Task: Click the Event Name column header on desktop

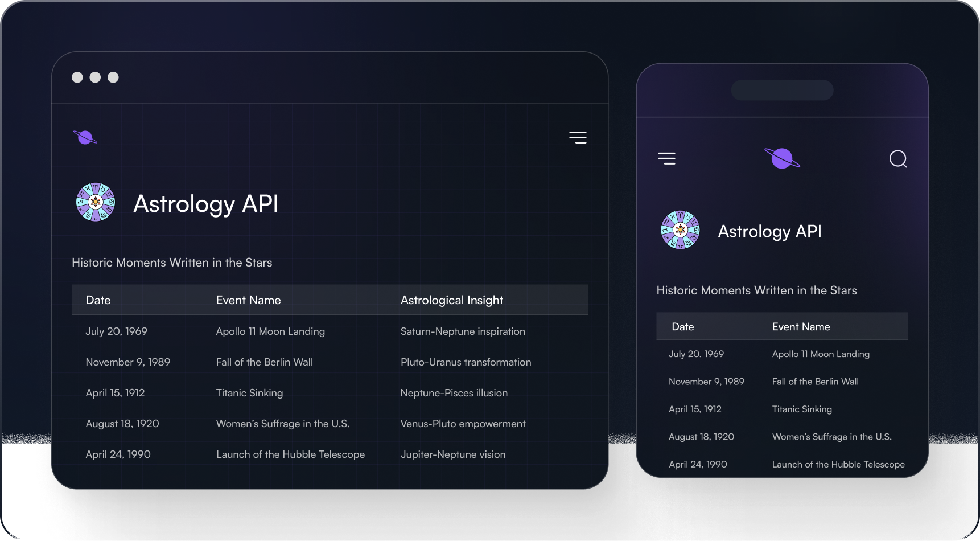Action: click(x=248, y=300)
